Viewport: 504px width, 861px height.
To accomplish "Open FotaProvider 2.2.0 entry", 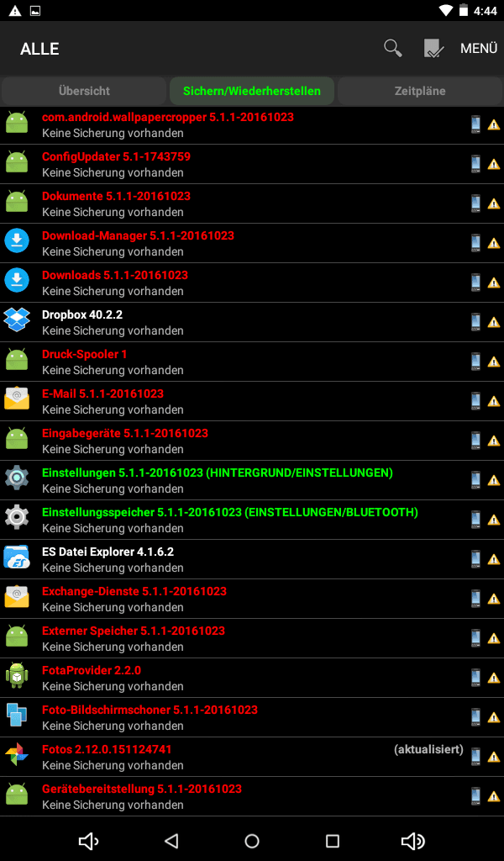I will 252,679.
